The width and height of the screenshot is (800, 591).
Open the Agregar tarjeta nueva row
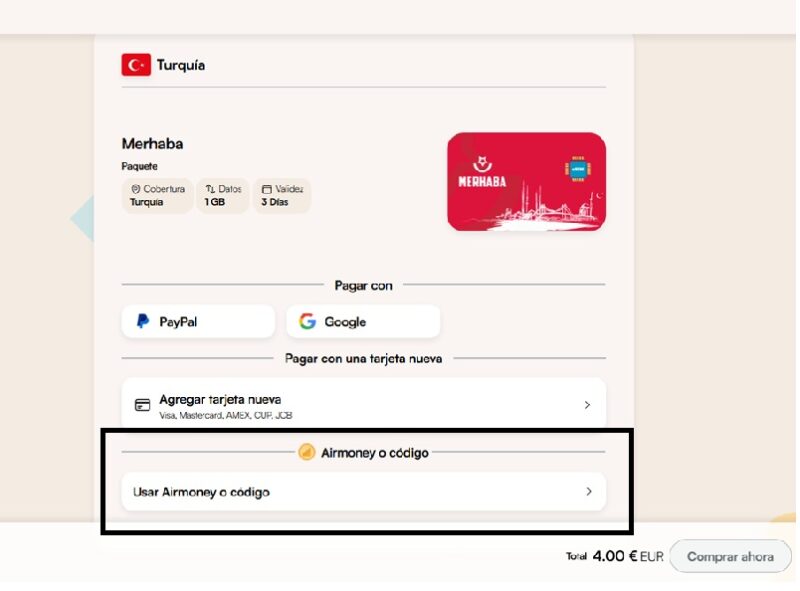click(x=364, y=405)
